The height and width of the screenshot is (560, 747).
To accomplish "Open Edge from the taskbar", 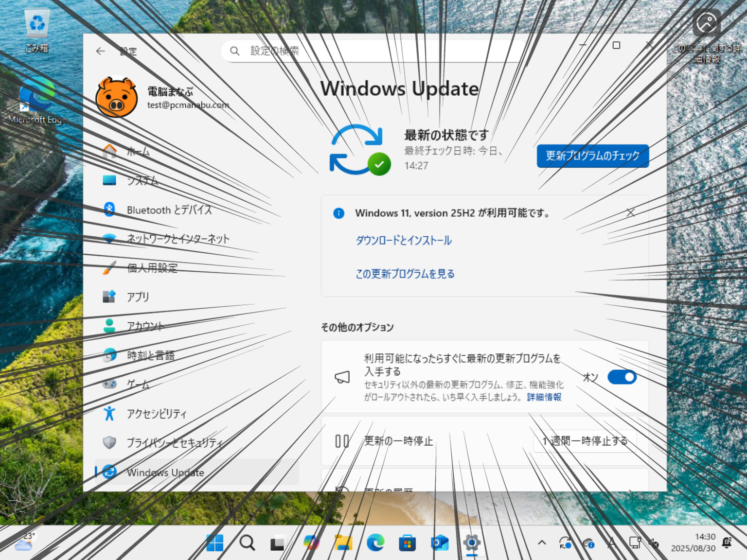I will pyautogui.click(x=375, y=542).
